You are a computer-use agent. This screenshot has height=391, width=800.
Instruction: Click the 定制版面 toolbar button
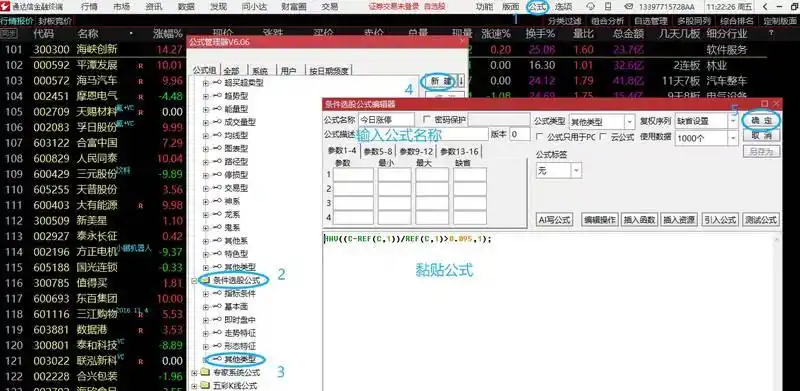(x=780, y=21)
